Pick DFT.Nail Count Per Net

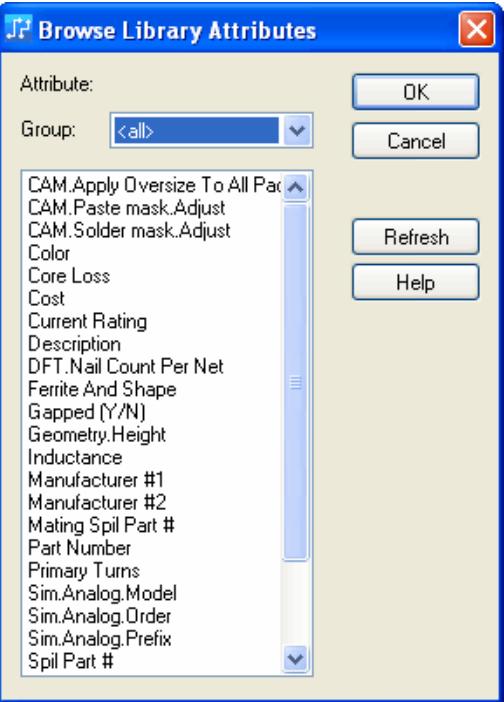[126, 367]
